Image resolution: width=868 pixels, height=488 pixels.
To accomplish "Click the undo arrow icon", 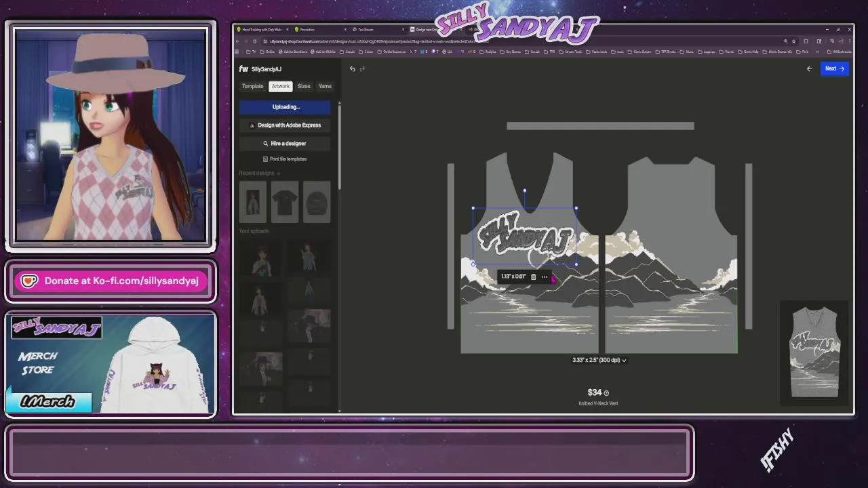I will (352, 68).
